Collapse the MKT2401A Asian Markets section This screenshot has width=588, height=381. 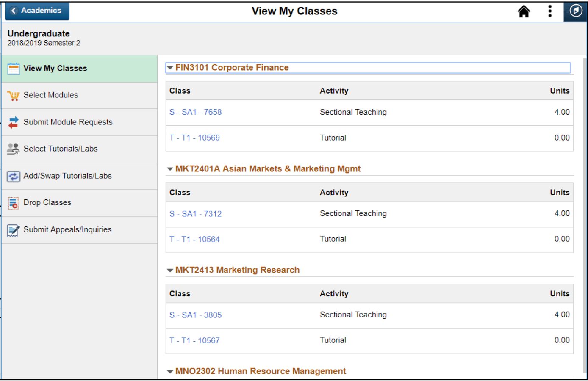(x=170, y=168)
